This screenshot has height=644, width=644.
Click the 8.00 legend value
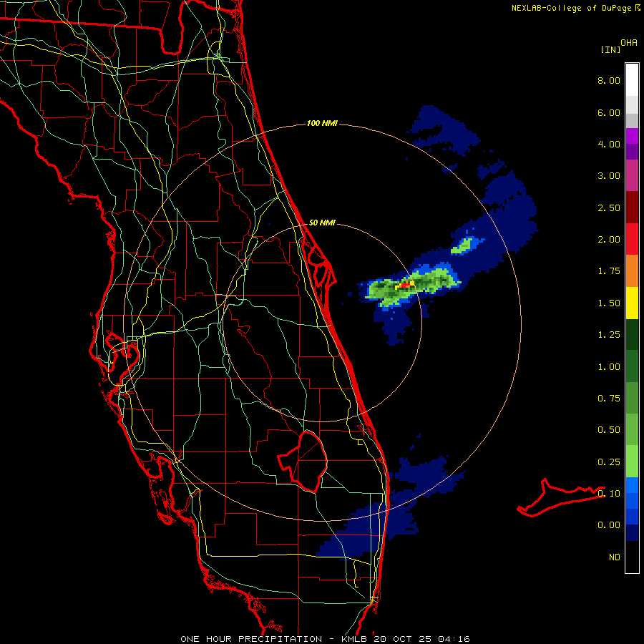609,80
